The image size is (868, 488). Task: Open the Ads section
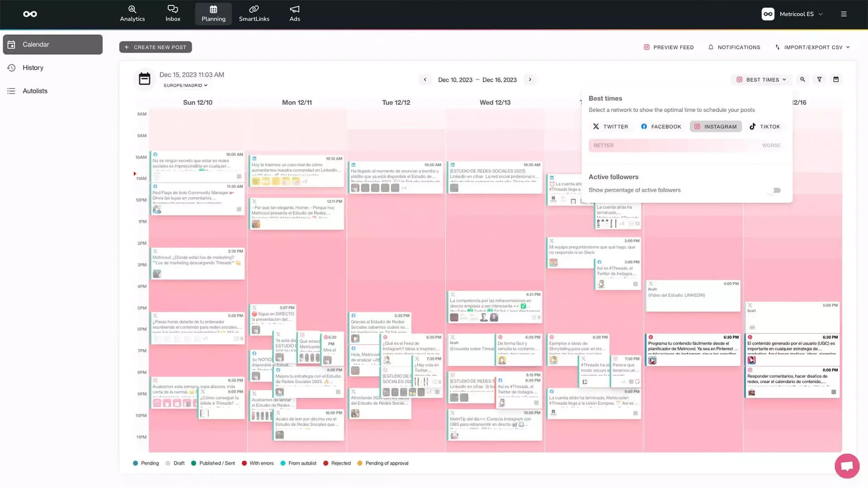click(x=294, y=14)
